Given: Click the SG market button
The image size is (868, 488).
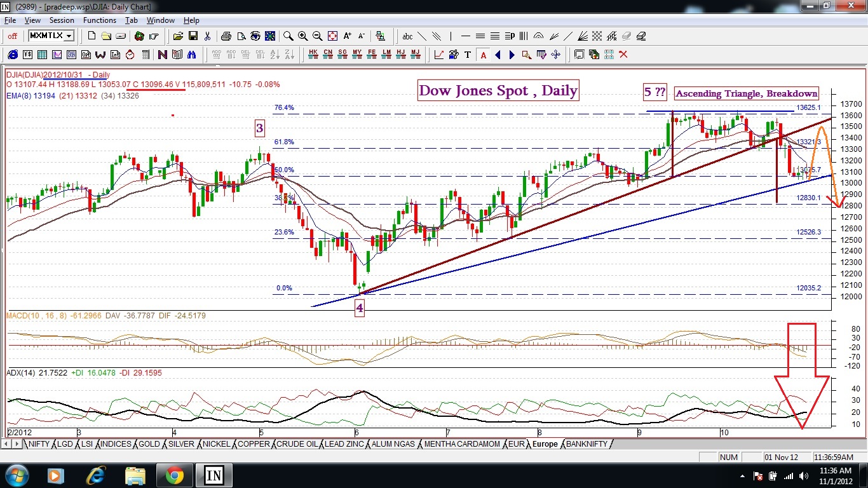Looking at the screenshot, I should tap(342, 55).
